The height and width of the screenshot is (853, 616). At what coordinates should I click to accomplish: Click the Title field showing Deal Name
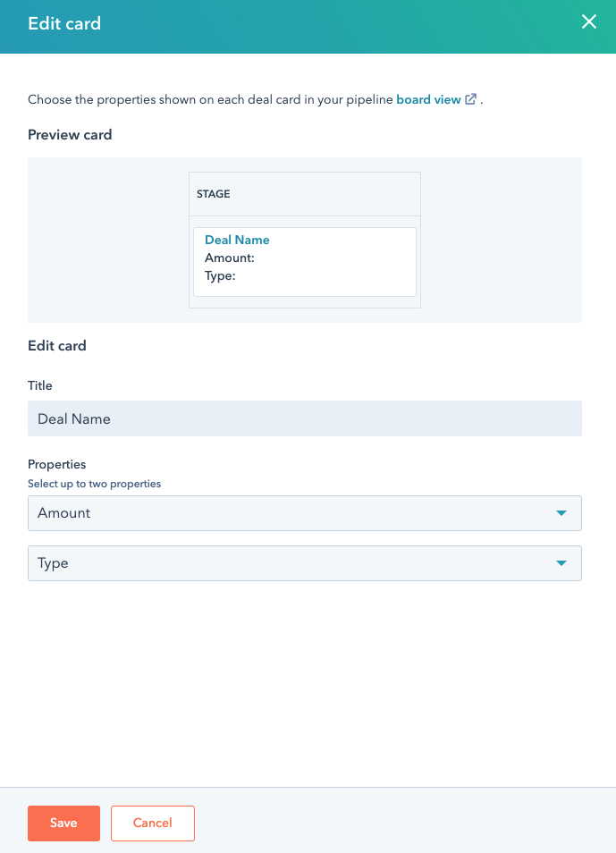tap(304, 418)
